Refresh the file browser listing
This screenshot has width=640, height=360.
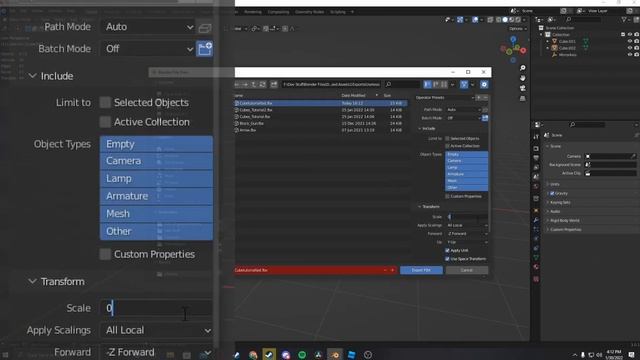[262, 84]
